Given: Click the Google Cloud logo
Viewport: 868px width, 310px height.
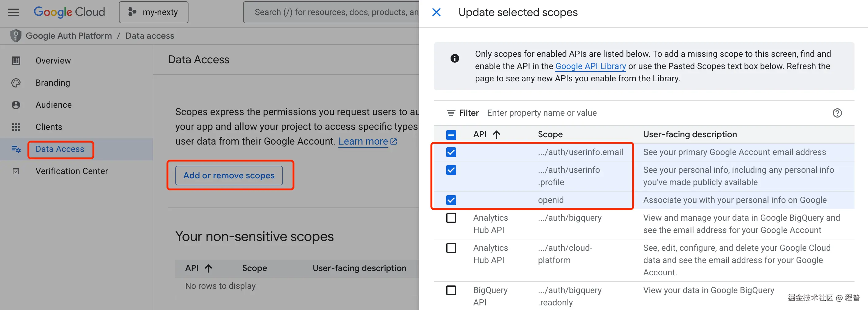Looking at the screenshot, I should click(69, 12).
